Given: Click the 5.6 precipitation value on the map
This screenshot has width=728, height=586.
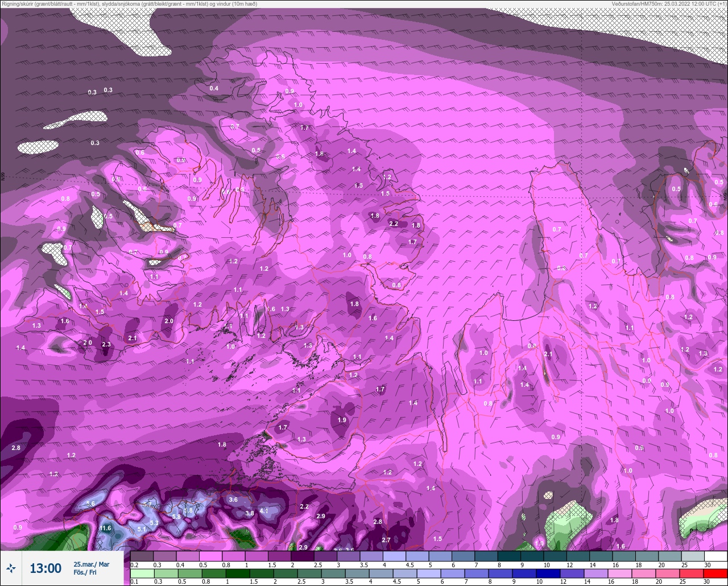Looking at the screenshot, I should click(x=90, y=504).
